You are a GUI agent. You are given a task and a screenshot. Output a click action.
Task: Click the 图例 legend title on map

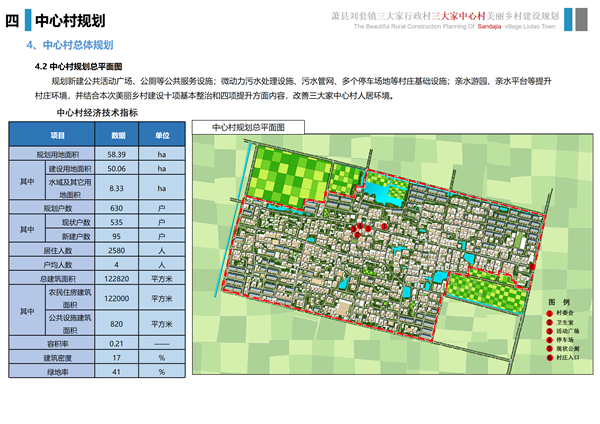[558, 301]
